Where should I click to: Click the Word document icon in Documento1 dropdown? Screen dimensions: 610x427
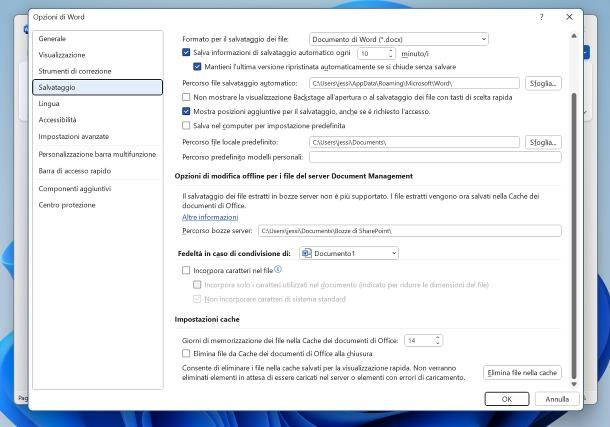pyautogui.click(x=307, y=253)
